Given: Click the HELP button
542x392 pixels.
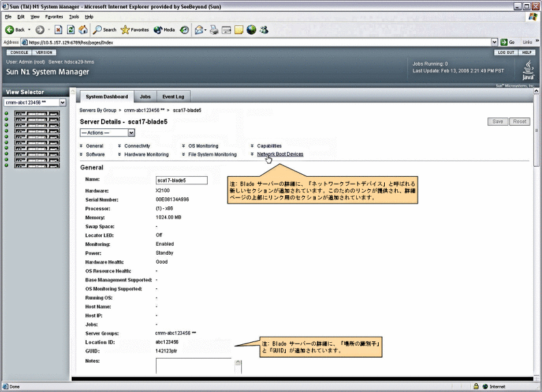Looking at the screenshot, I should pyautogui.click(x=527, y=53).
